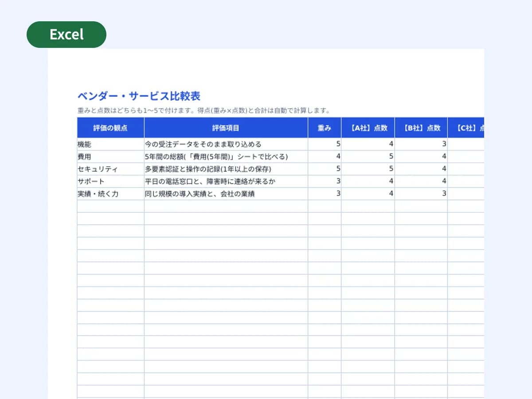Viewport: 532px width, 399px height.
Task: Select cell 多要素認証と操作の記録(1年以上の保存)
Action: [x=226, y=169]
